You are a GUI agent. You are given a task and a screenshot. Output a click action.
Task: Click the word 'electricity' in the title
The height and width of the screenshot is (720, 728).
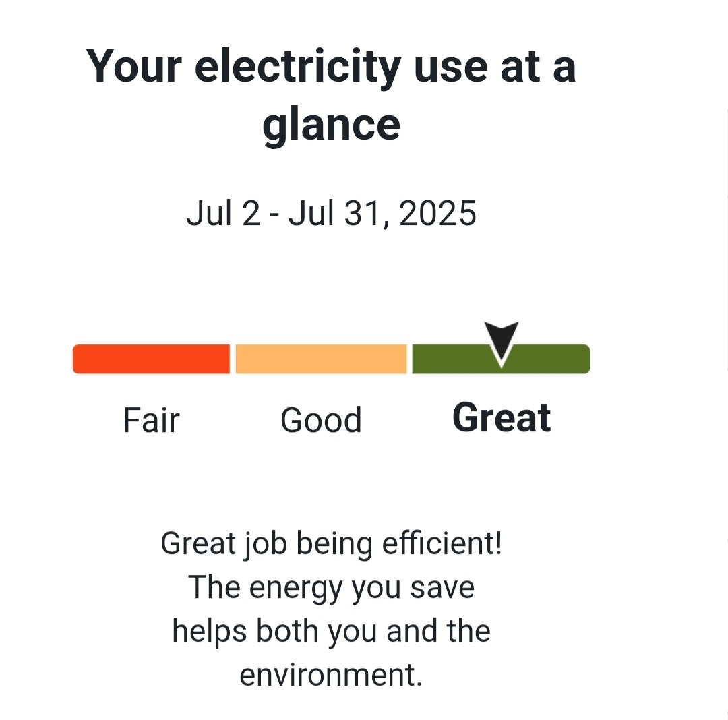pyautogui.click(x=298, y=67)
